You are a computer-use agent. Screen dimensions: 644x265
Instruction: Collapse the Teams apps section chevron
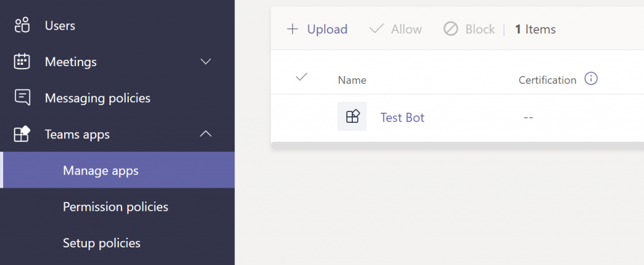[x=206, y=134]
